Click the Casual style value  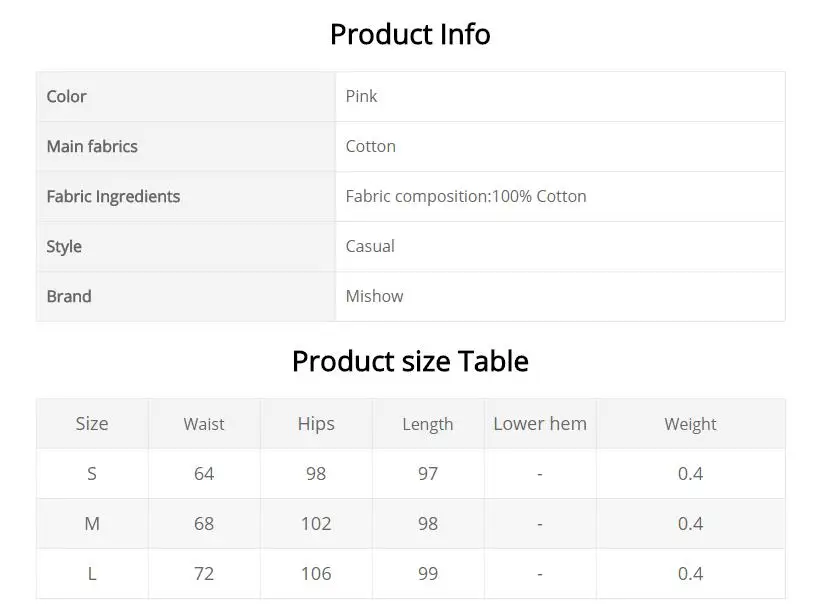[370, 246]
